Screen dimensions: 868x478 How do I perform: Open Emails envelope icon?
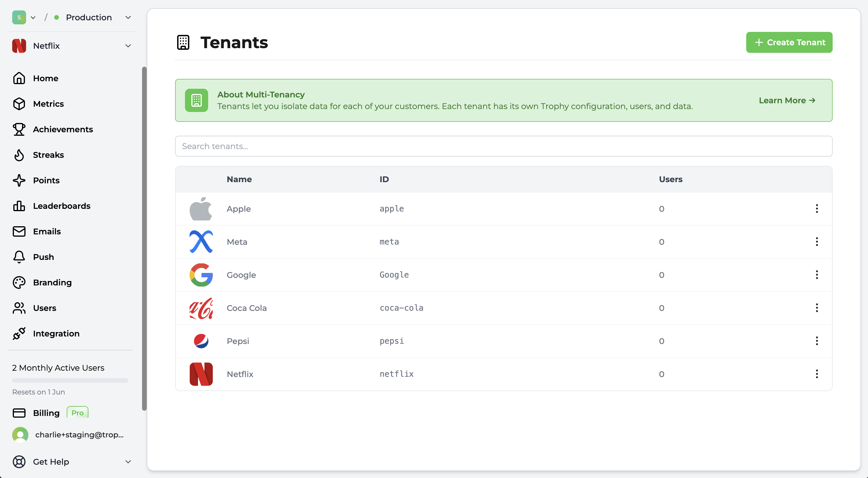19,231
